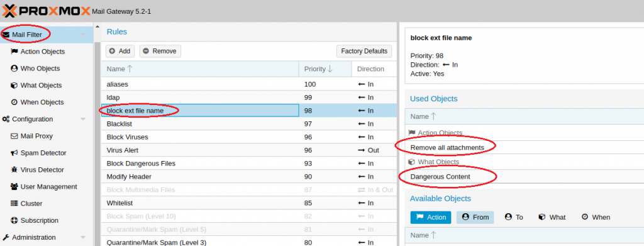This screenshot has width=644, height=246.
Task: Open When Objects in sidebar
Action: 42,103
